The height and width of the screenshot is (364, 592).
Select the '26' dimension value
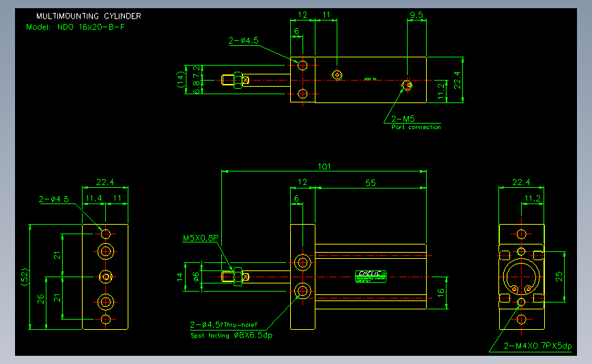(x=41, y=299)
